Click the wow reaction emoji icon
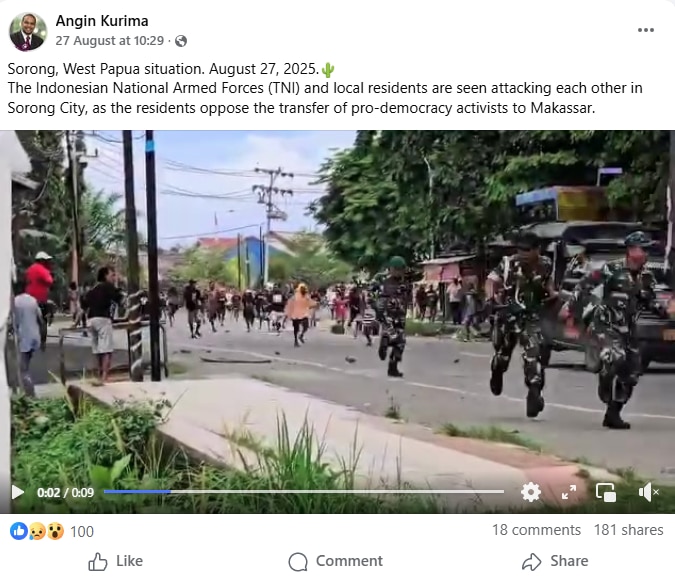675x577 pixels. [x=56, y=531]
